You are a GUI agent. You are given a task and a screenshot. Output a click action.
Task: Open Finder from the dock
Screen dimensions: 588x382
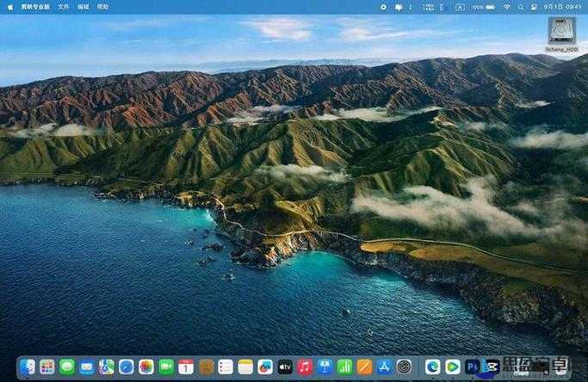[28, 367]
